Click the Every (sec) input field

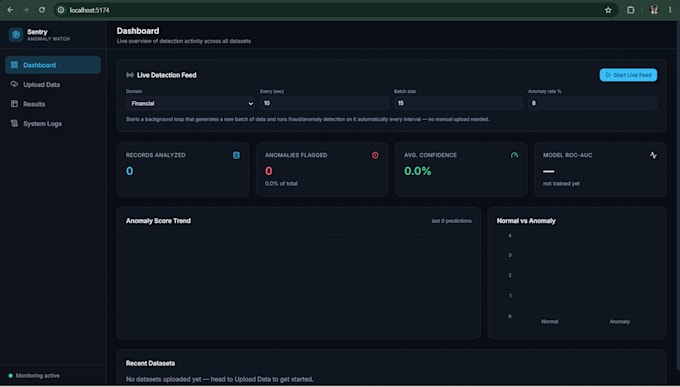click(324, 103)
